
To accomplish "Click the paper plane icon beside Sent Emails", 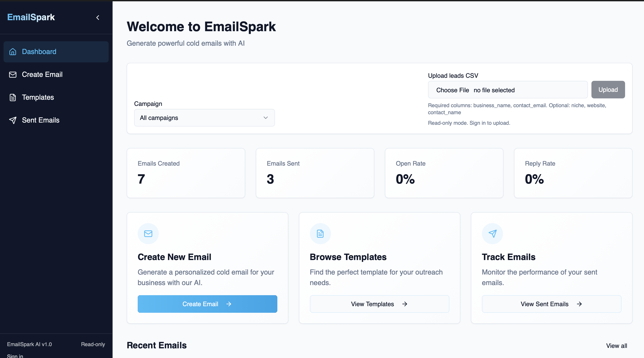I will click(x=13, y=120).
